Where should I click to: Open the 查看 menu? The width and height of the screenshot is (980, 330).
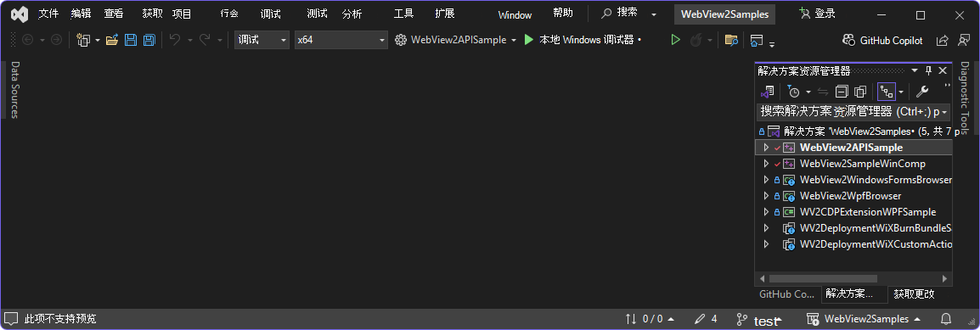coord(114,14)
